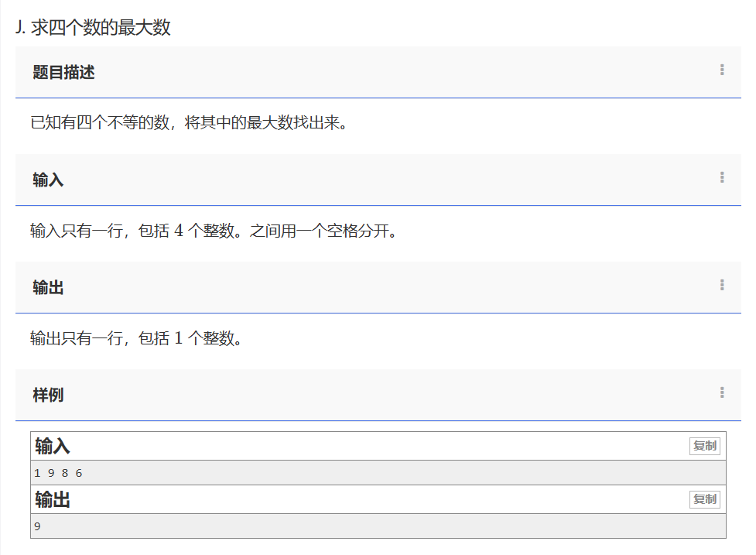Click the bold 输入 label in sample box
The image size is (756, 555).
(x=53, y=447)
